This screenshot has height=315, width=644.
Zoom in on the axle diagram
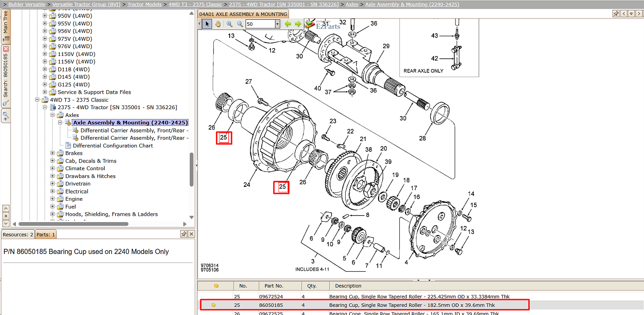point(230,24)
